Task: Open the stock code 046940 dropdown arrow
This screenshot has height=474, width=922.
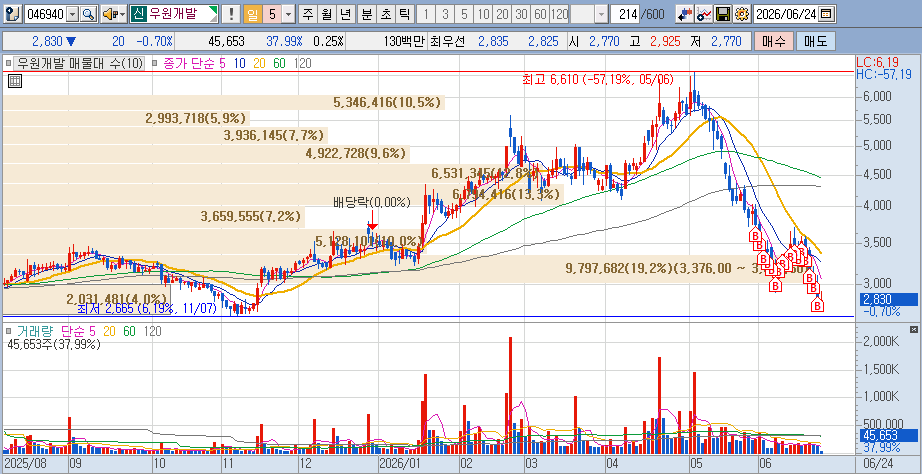Action: tap(73, 14)
